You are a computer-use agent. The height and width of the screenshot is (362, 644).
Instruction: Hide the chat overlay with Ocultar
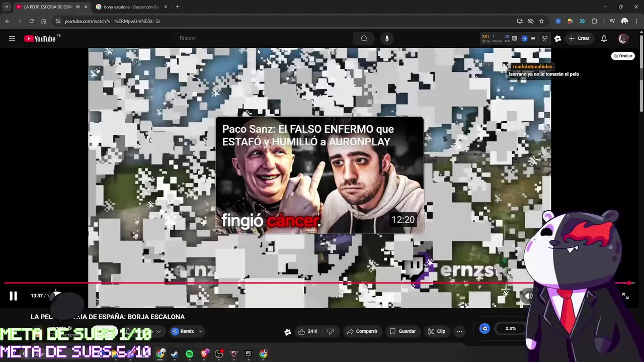[623, 56]
